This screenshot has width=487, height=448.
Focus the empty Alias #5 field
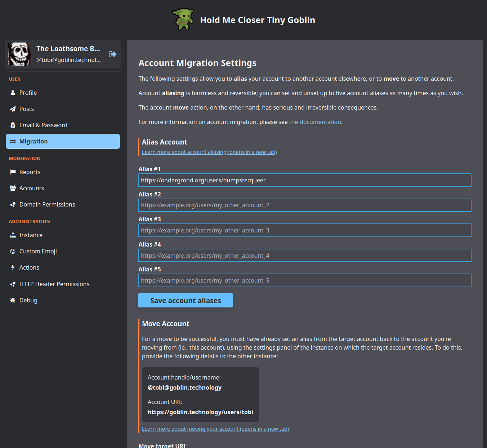(x=305, y=280)
